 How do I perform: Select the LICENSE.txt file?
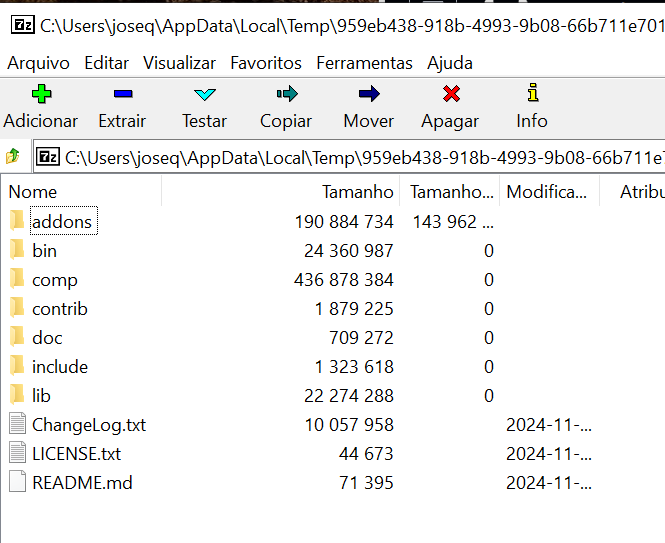[76, 454]
